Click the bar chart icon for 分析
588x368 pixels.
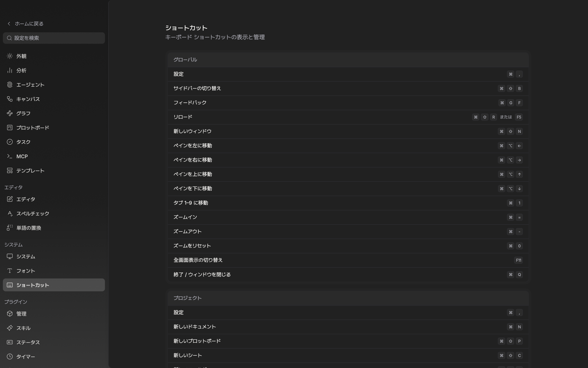click(x=10, y=71)
